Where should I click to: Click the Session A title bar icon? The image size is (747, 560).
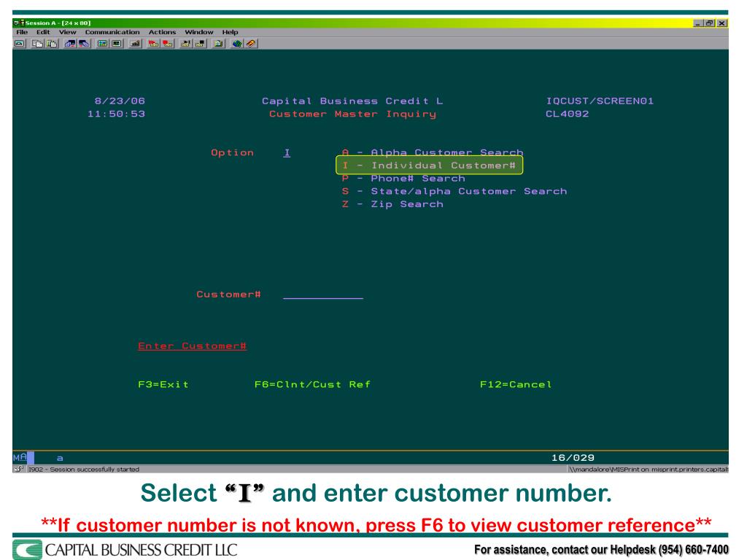(x=18, y=23)
